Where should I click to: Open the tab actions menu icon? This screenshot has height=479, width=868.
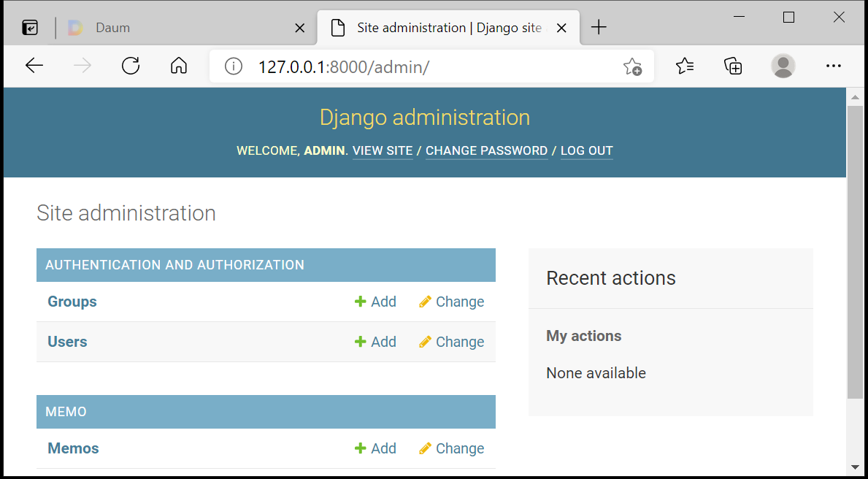tap(30, 28)
